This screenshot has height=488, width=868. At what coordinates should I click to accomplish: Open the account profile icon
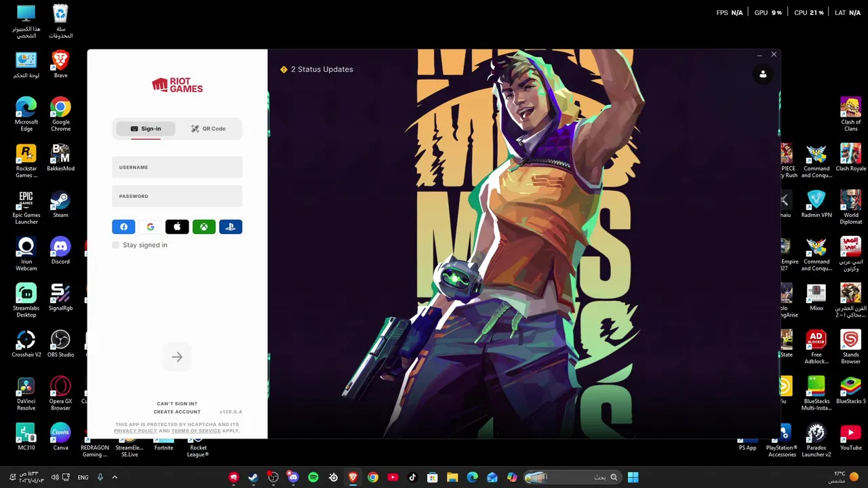click(763, 74)
